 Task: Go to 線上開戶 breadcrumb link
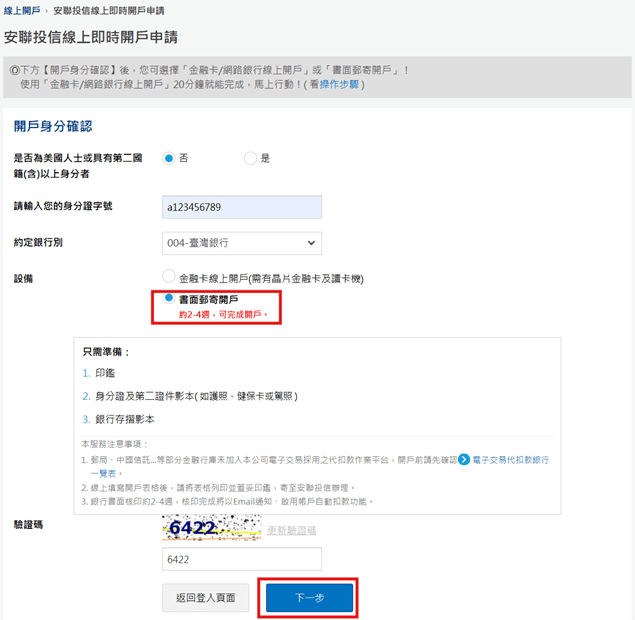[x=22, y=10]
